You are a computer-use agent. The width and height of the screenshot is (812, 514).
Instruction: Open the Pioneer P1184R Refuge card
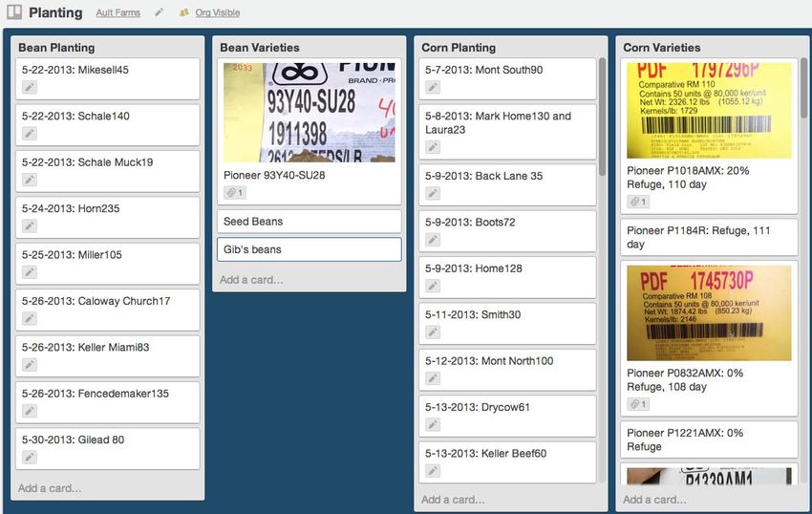[x=709, y=237]
